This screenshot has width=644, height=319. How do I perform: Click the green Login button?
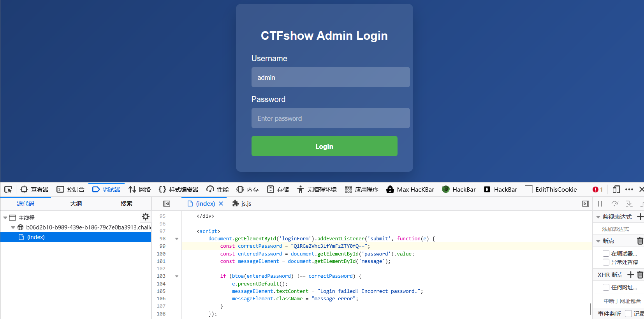pyautogui.click(x=324, y=146)
